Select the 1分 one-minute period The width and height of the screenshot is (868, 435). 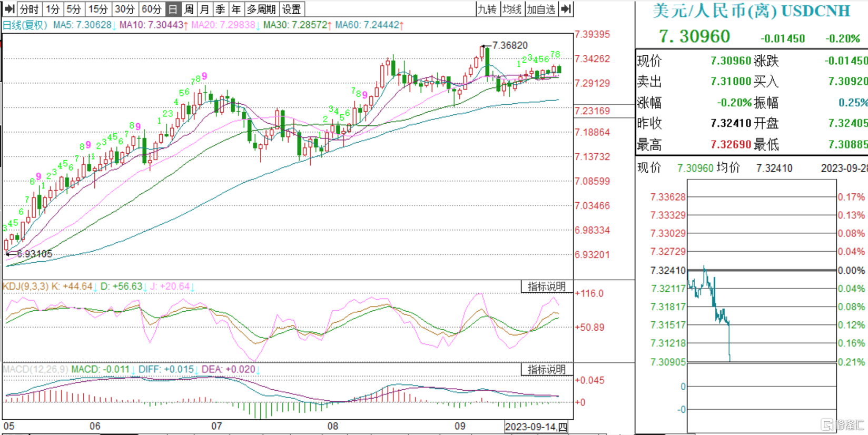[53, 9]
